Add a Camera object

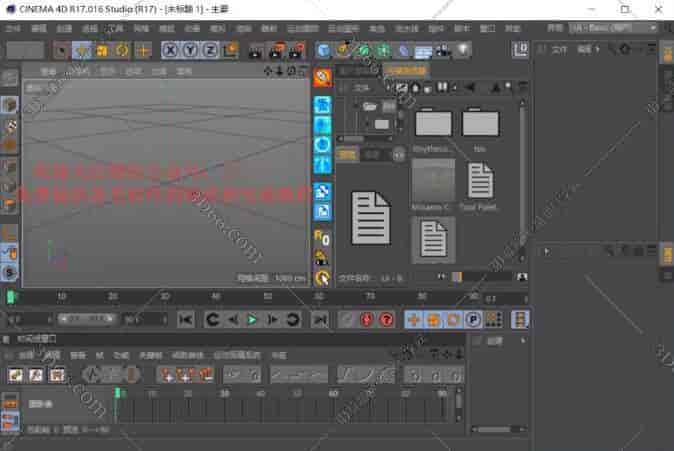pyautogui.click(x=443, y=51)
